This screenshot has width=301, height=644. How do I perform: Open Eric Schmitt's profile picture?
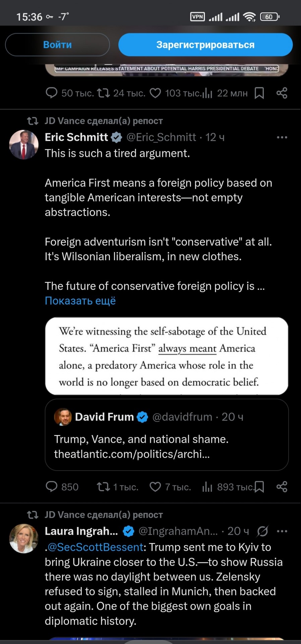click(24, 145)
